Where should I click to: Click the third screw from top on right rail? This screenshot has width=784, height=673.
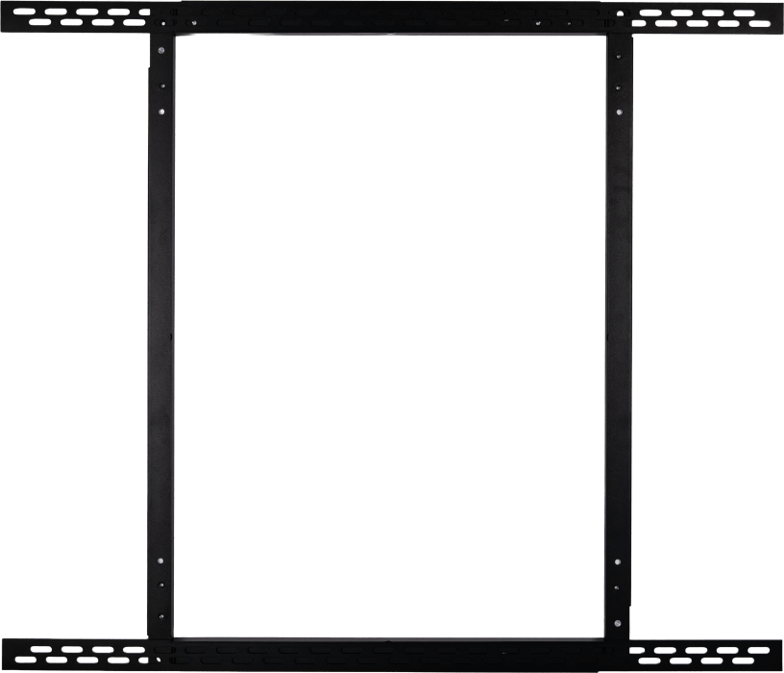(x=619, y=112)
